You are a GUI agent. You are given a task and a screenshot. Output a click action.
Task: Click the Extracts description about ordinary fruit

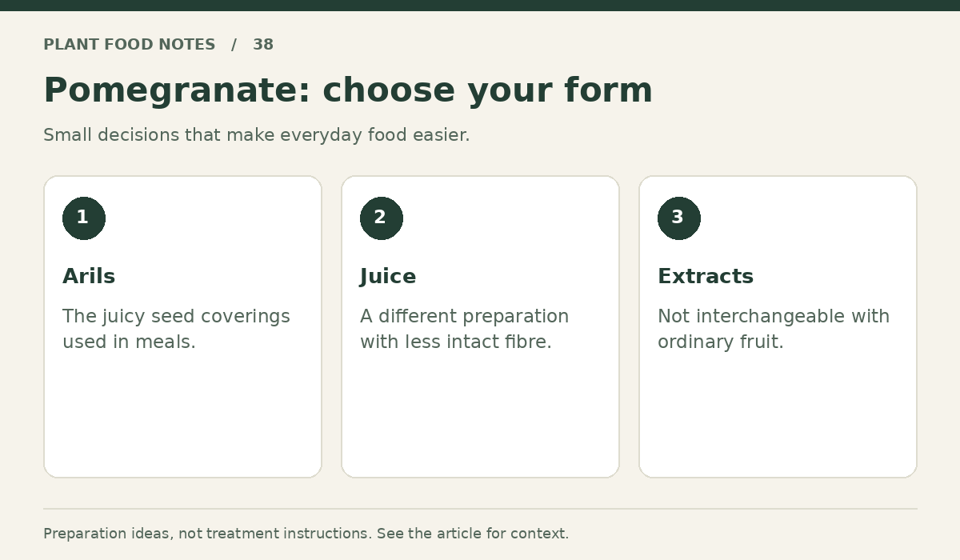[774, 329]
